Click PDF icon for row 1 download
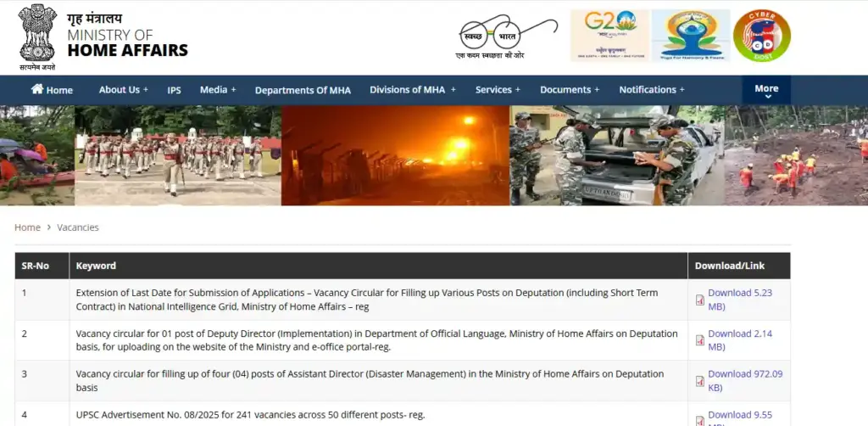The image size is (868, 426). (x=700, y=300)
